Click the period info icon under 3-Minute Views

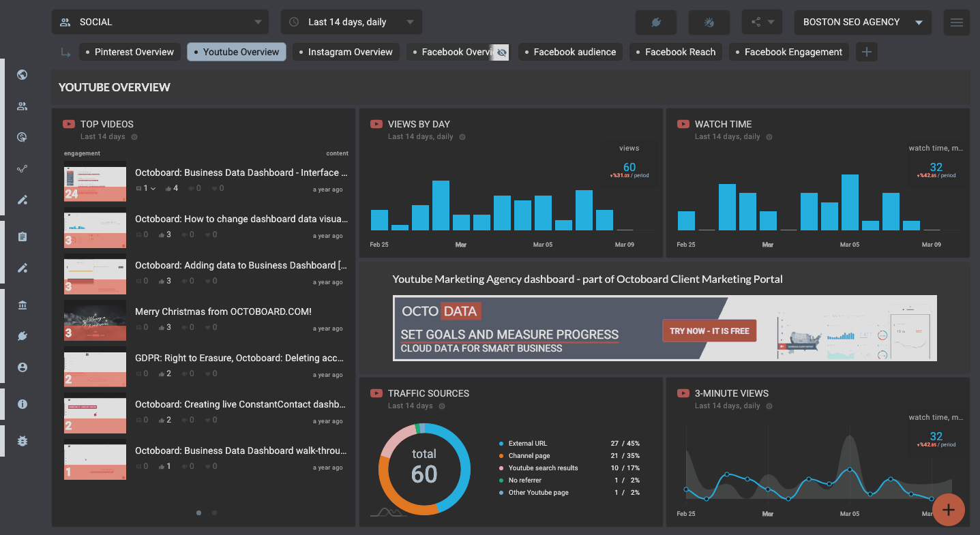point(769,406)
